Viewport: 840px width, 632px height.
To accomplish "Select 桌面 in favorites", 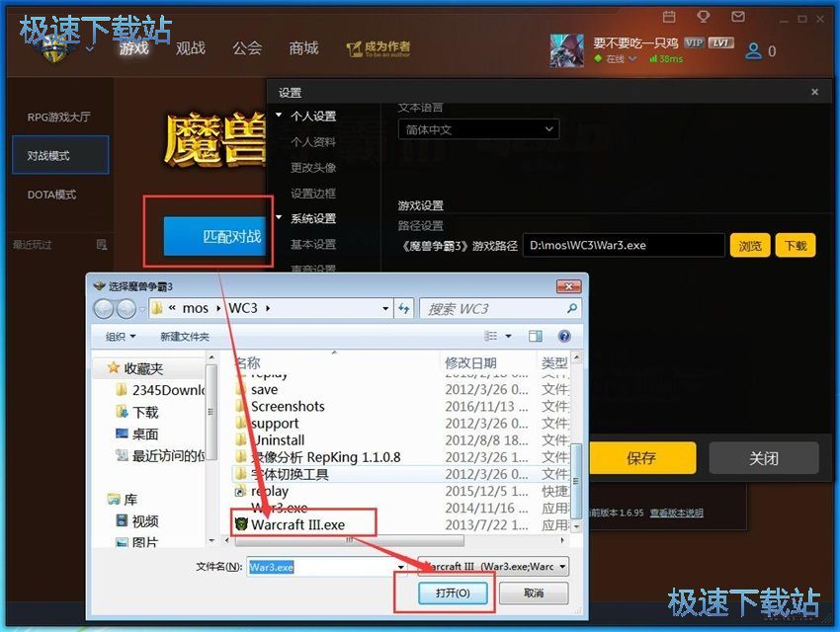I will (137, 434).
